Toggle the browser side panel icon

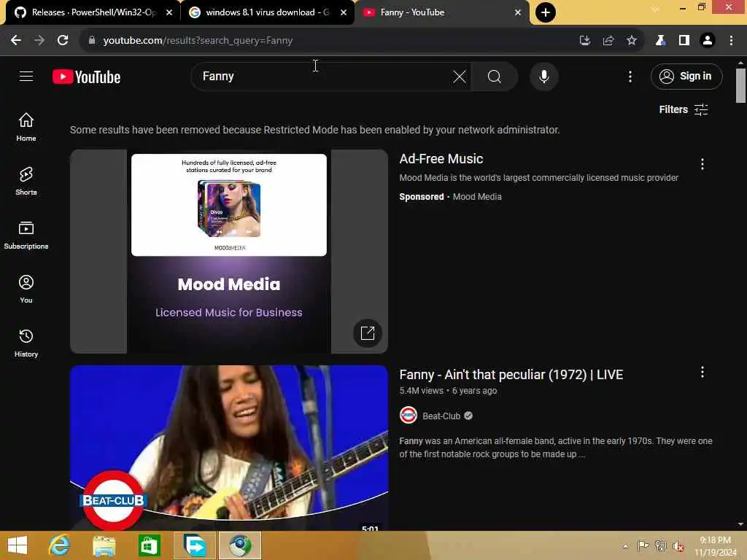click(x=684, y=41)
